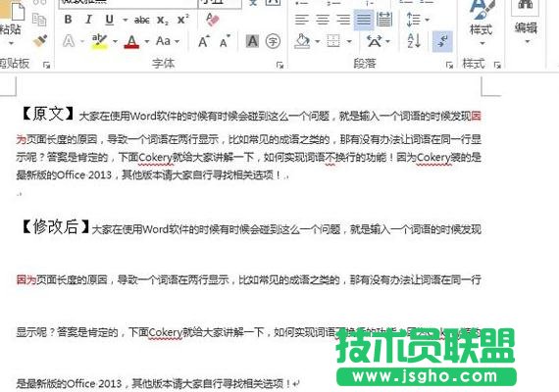Align text left

[302, 20]
